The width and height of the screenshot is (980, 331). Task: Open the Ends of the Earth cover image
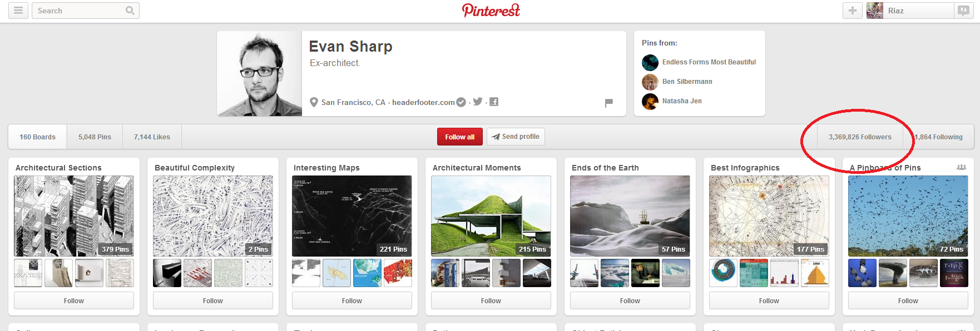coord(630,216)
